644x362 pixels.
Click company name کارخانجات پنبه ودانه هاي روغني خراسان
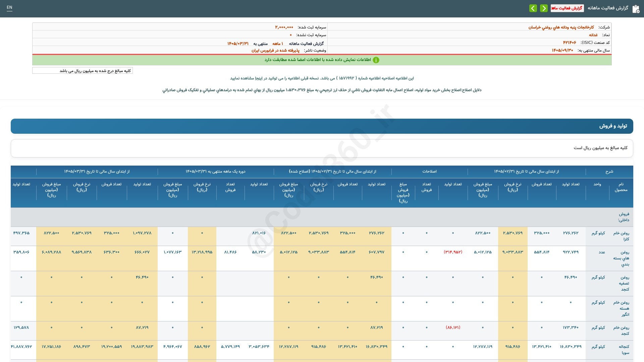point(561,27)
